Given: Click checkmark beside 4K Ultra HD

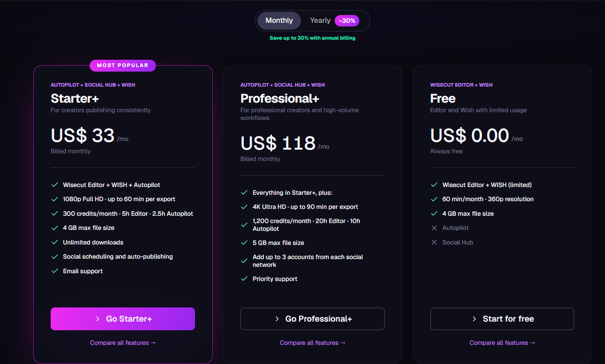Looking at the screenshot, I should [244, 207].
